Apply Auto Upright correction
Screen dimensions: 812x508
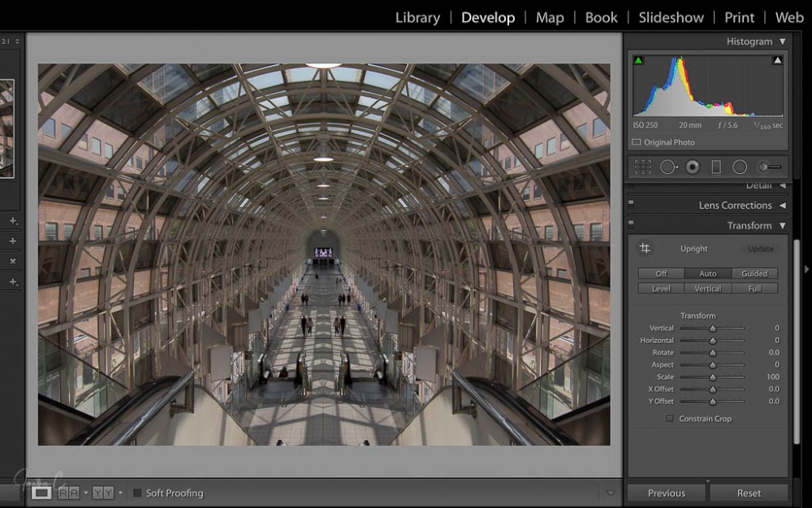click(x=707, y=274)
